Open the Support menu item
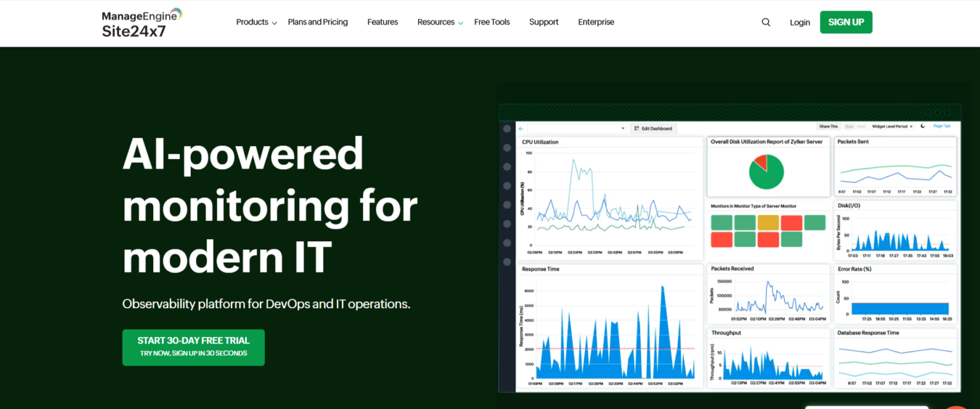Screen dimensions: 980x409 (x=544, y=22)
